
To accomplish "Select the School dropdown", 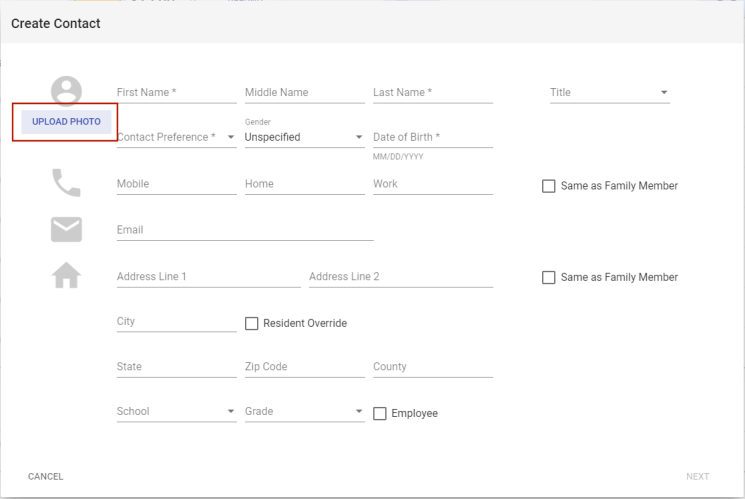I will [176, 412].
